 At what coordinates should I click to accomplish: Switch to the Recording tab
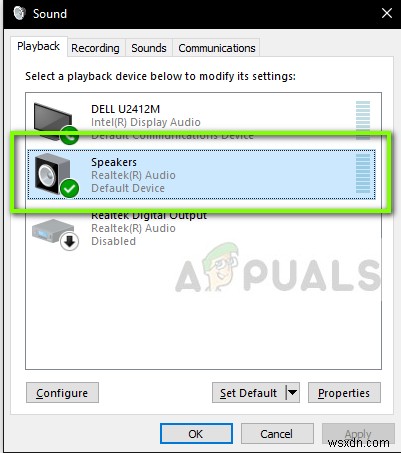click(x=95, y=48)
